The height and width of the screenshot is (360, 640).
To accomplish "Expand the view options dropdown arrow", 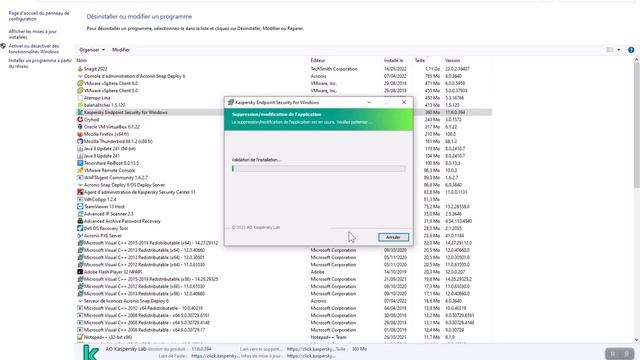I will click(619, 50).
